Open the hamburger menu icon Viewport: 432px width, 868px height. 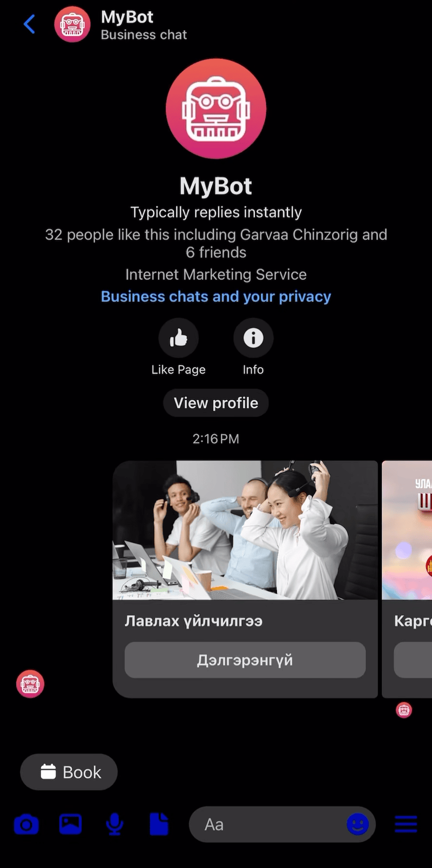406,824
